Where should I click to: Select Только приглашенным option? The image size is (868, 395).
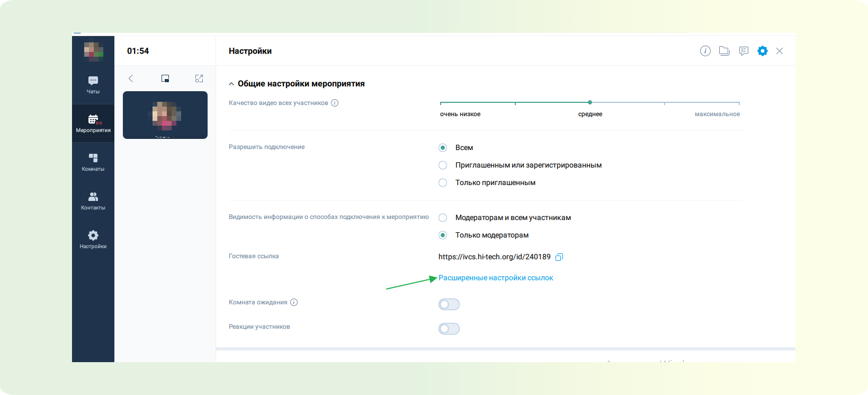443,182
